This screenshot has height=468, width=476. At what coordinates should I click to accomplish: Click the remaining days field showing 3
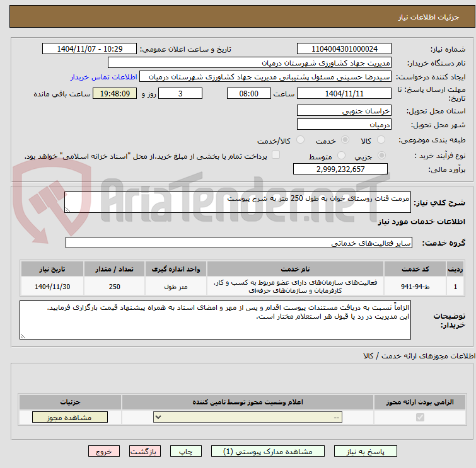pyautogui.click(x=180, y=93)
